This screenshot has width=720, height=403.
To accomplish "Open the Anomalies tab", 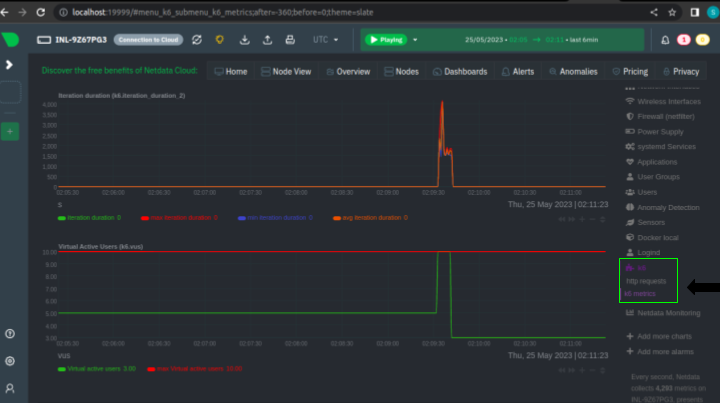I will 574,72.
